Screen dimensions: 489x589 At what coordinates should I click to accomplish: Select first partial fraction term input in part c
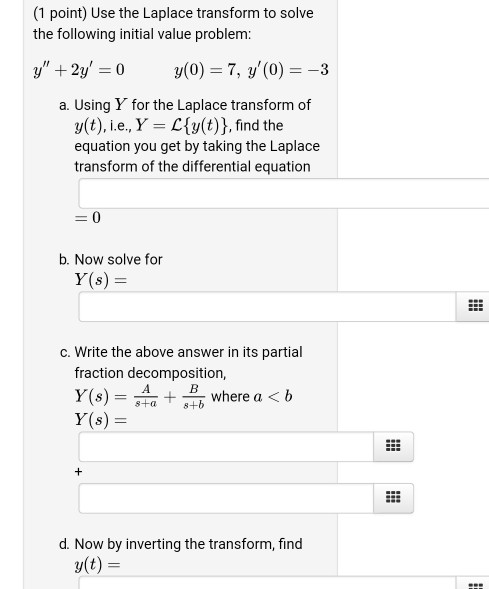226,446
